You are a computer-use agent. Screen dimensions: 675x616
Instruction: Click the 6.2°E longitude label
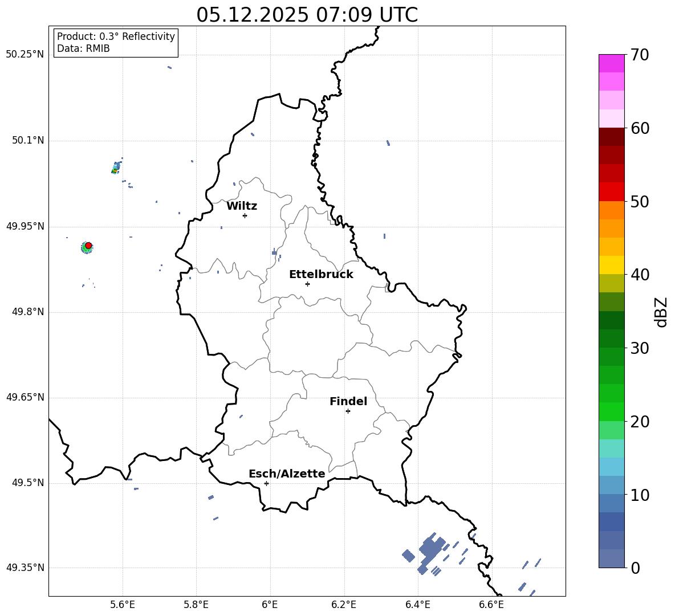[x=344, y=605]
